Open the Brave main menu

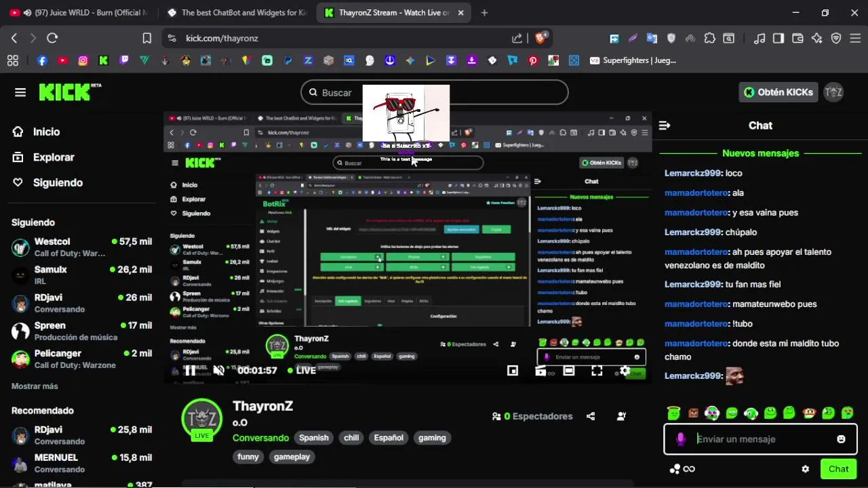pyautogui.click(x=855, y=39)
